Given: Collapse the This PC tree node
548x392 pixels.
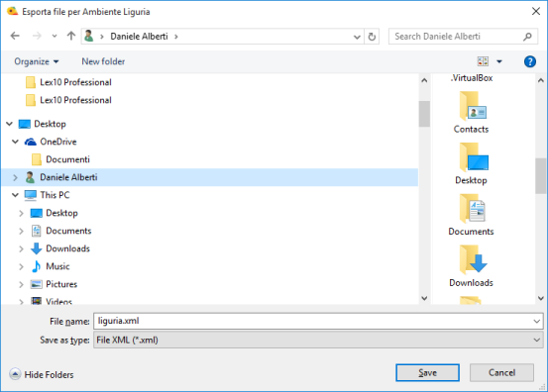Looking at the screenshot, I should [x=15, y=195].
